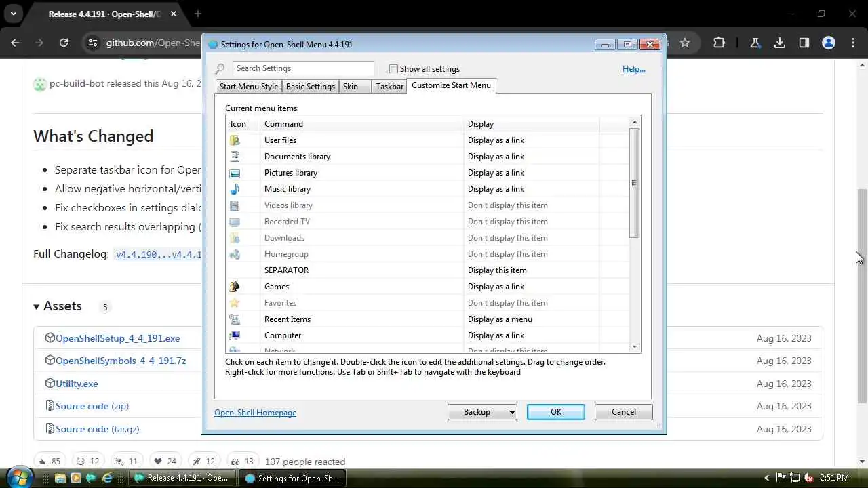Viewport: 868px width, 488px height.
Task: Click the User files row icon
Action: 235,140
